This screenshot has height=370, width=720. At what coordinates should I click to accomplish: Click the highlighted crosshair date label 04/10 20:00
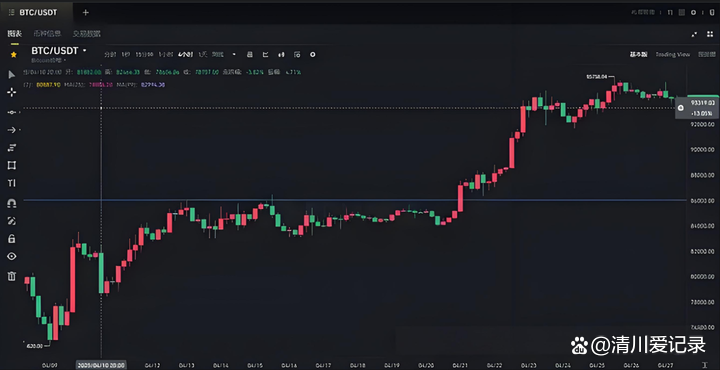(101, 365)
